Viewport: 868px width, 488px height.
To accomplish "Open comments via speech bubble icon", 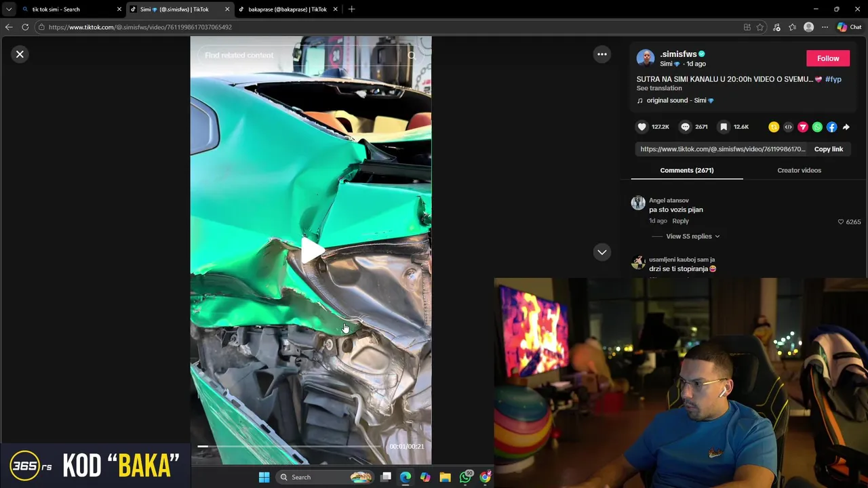I will click(685, 127).
